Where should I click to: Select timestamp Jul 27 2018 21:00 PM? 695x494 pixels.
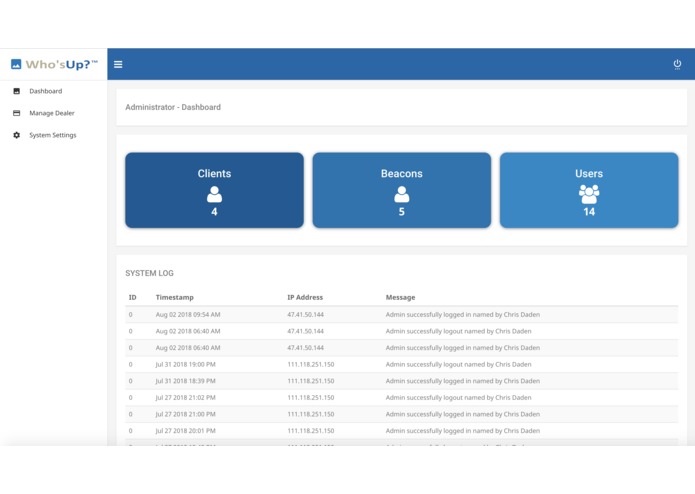(x=185, y=414)
